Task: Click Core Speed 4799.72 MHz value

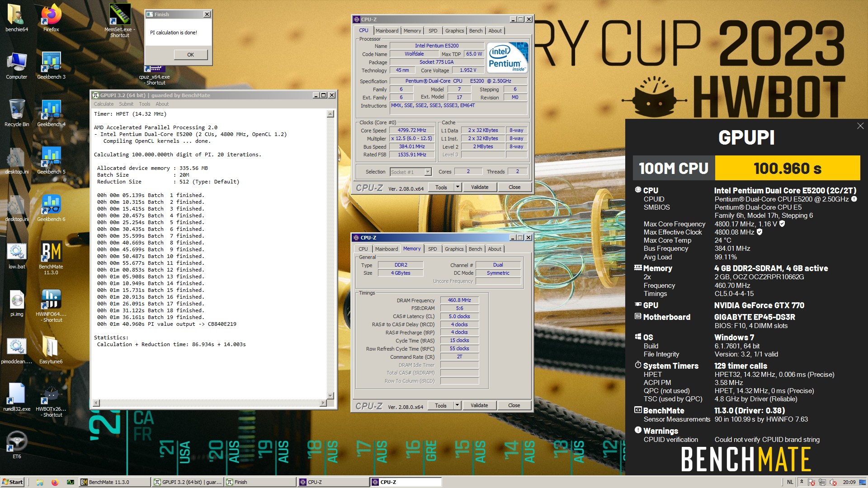Action: coord(412,130)
